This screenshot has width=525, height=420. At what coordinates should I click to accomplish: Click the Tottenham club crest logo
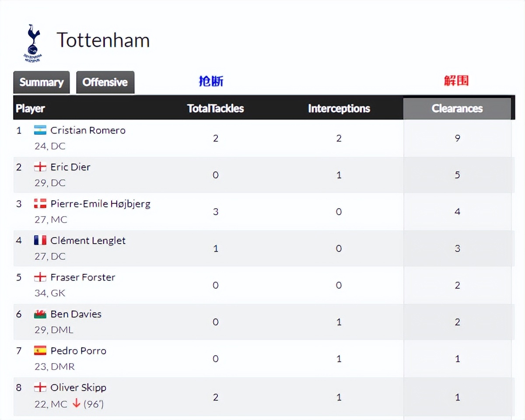click(x=32, y=43)
